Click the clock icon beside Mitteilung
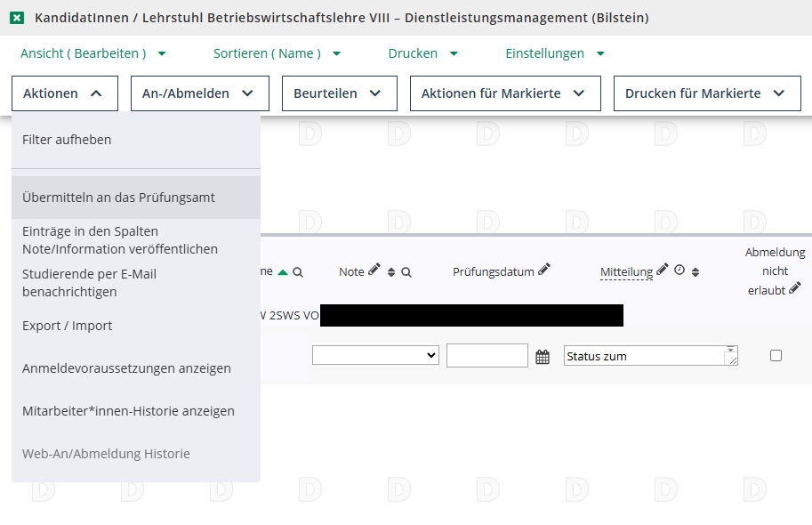 coord(679,271)
